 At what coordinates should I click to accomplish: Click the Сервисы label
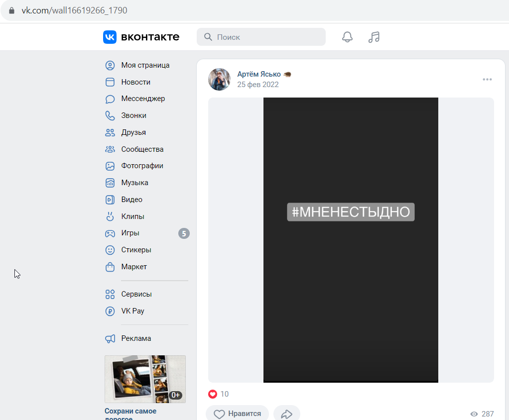(x=136, y=294)
